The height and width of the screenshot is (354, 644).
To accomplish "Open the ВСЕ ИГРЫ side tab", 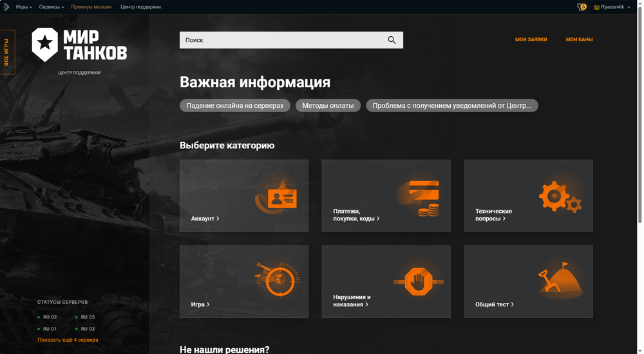I will pos(7,52).
